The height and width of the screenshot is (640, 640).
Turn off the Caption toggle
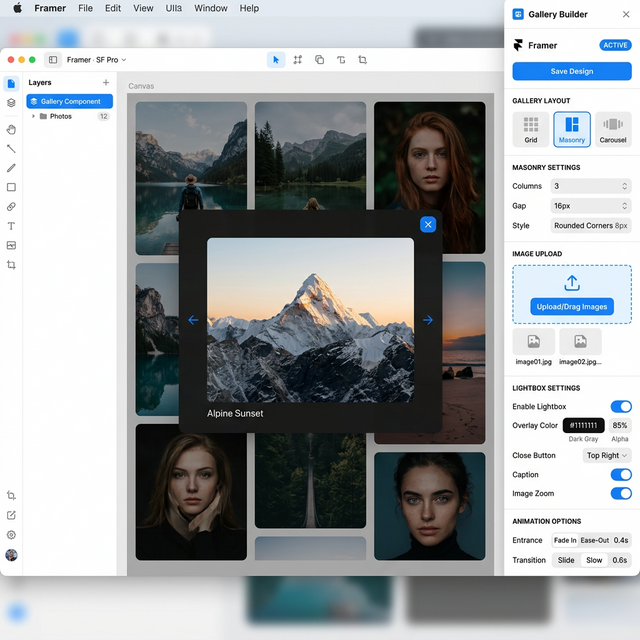(x=621, y=475)
